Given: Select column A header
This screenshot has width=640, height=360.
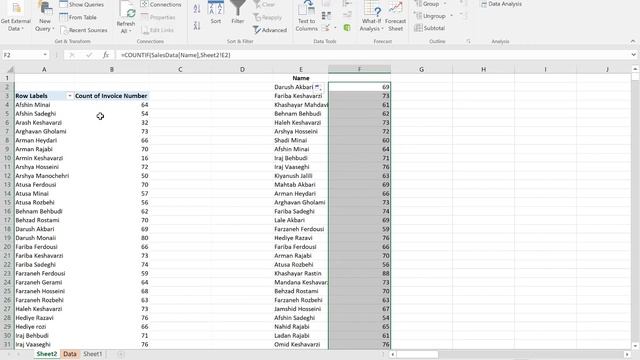Looking at the screenshot, I should [44, 69].
